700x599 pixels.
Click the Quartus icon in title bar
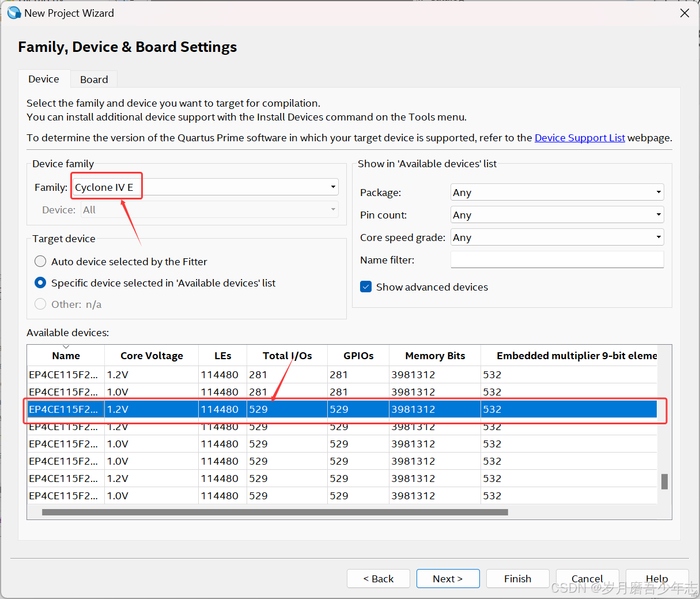pyautogui.click(x=14, y=12)
